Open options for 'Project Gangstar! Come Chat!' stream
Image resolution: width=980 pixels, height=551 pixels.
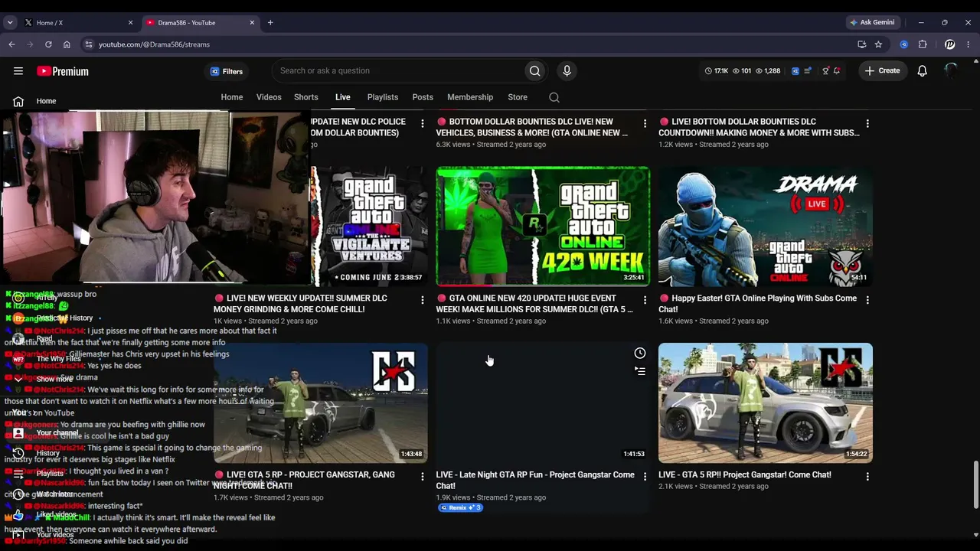[867, 476]
